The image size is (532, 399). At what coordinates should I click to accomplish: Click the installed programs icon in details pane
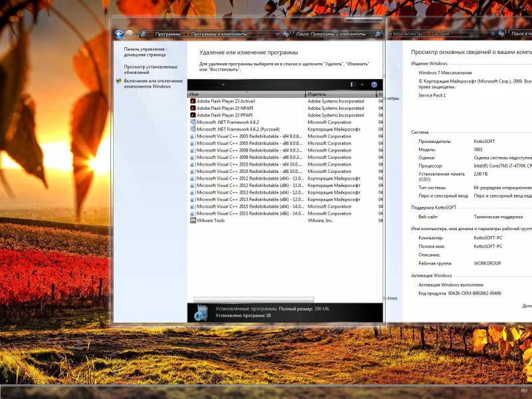(201, 313)
